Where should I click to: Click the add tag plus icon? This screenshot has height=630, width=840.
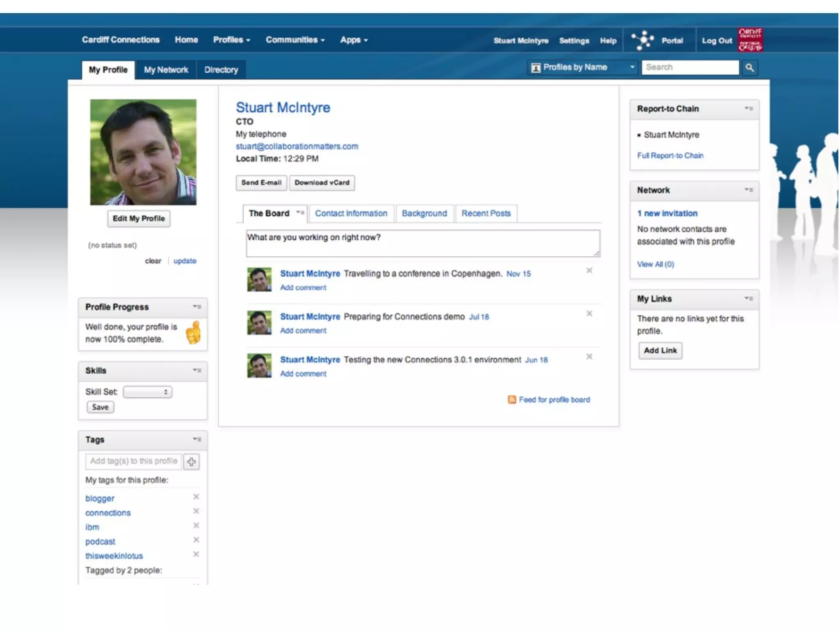[x=191, y=462]
